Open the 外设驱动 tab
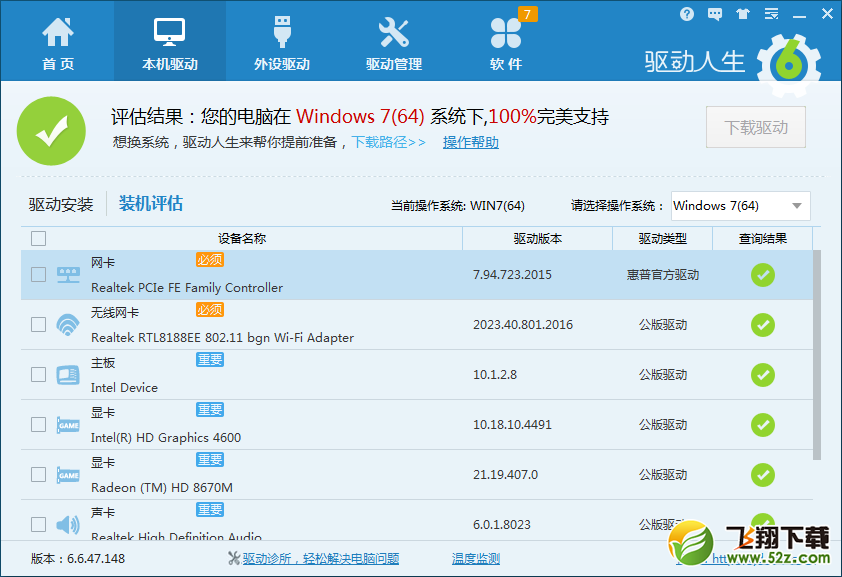842x577 pixels. tap(282, 44)
